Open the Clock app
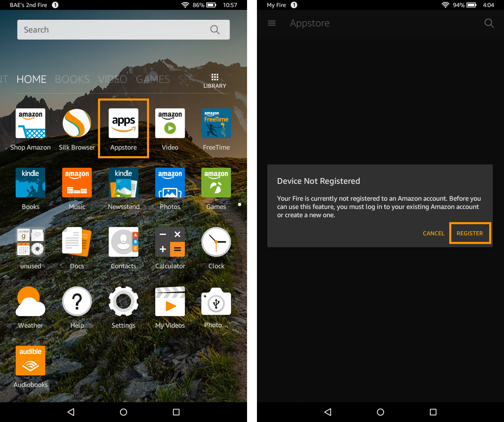The width and height of the screenshot is (504, 422). tap(216, 242)
